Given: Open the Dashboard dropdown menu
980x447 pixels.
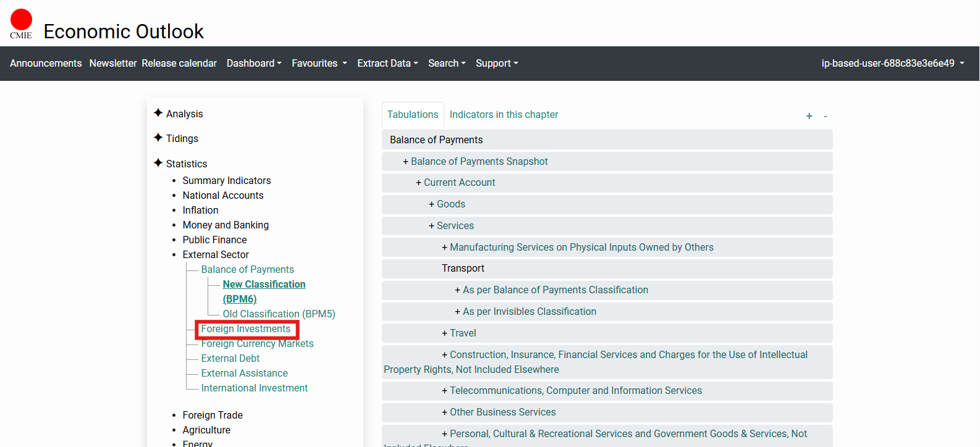Looking at the screenshot, I should click(254, 64).
